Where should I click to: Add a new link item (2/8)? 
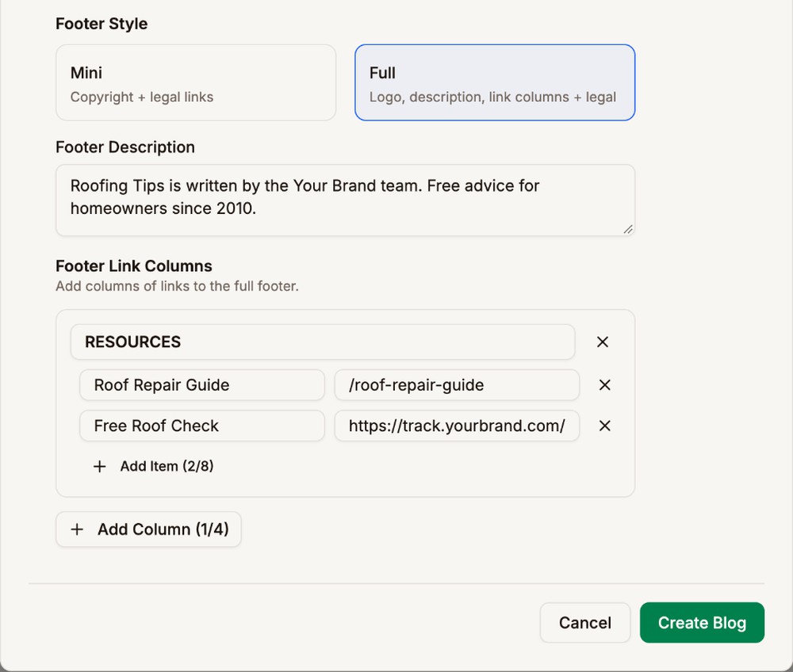click(x=153, y=466)
